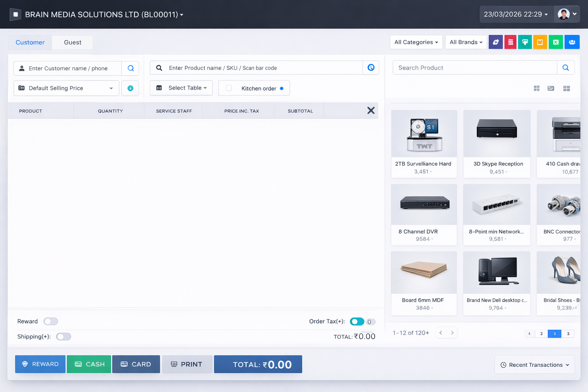Image resolution: width=588 pixels, height=392 pixels.
Task: Turn on the Shipping(+) switch
Action: pos(63,336)
